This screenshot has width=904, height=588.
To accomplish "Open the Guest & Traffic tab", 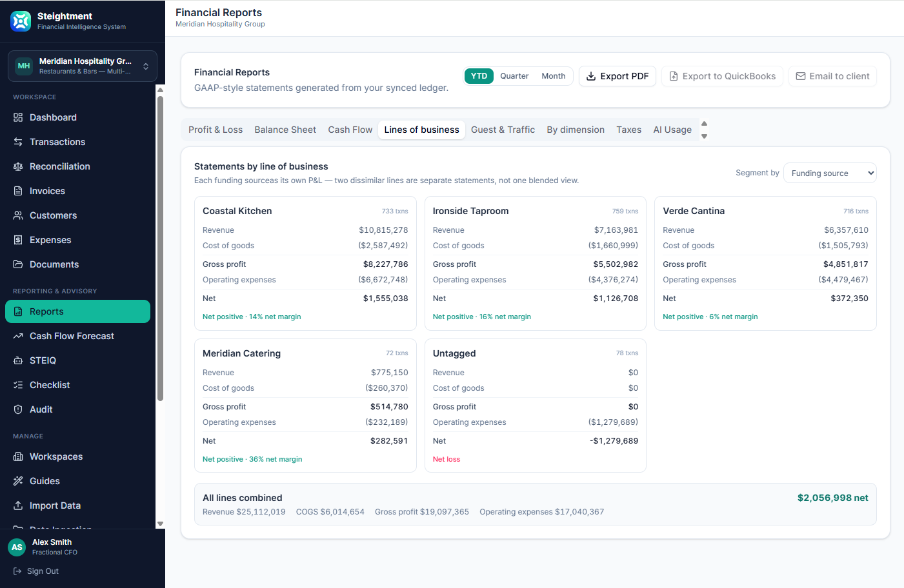I will (x=503, y=130).
